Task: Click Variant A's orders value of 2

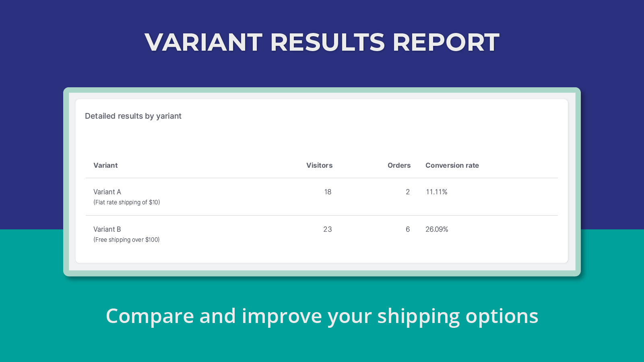Action: tap(408, 192)
